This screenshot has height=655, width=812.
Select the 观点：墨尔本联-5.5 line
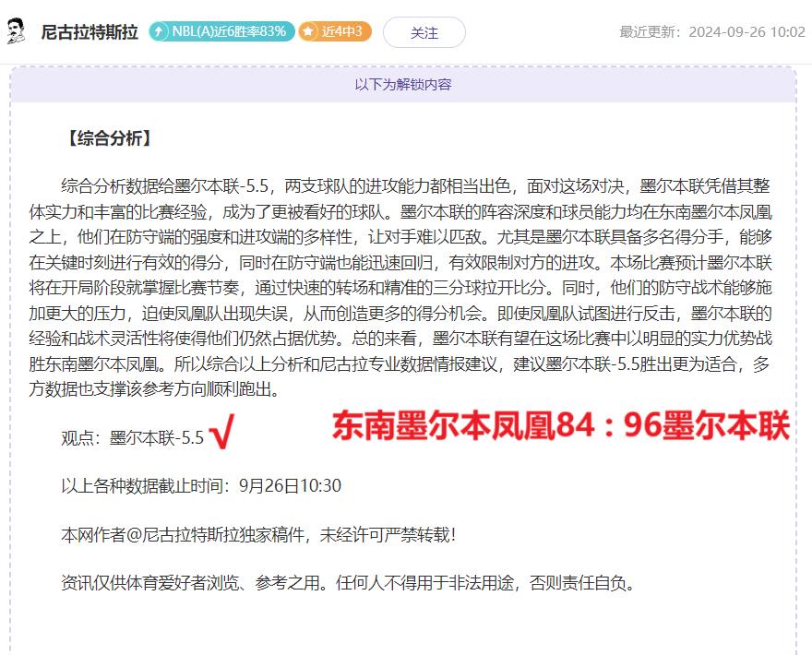pos(133,438)
